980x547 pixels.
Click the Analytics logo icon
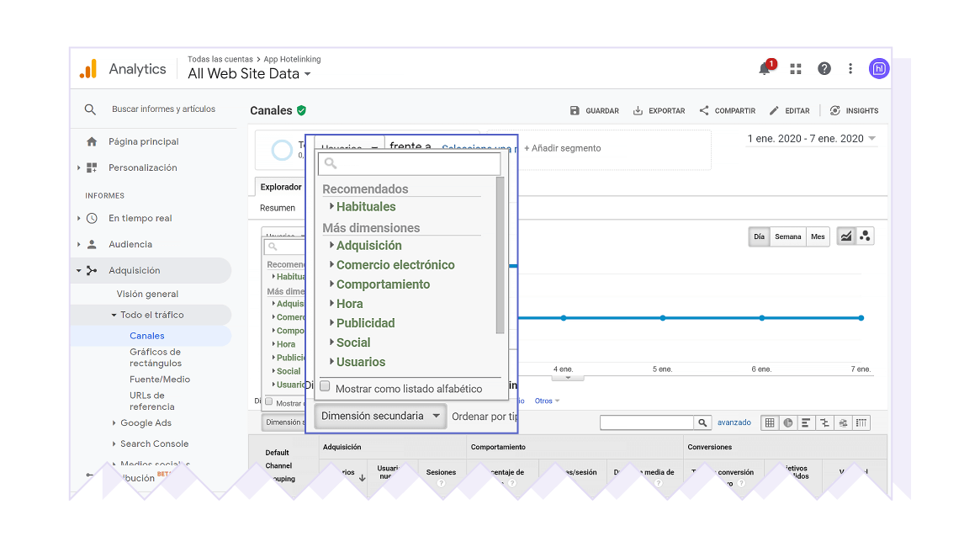[88, 69]
